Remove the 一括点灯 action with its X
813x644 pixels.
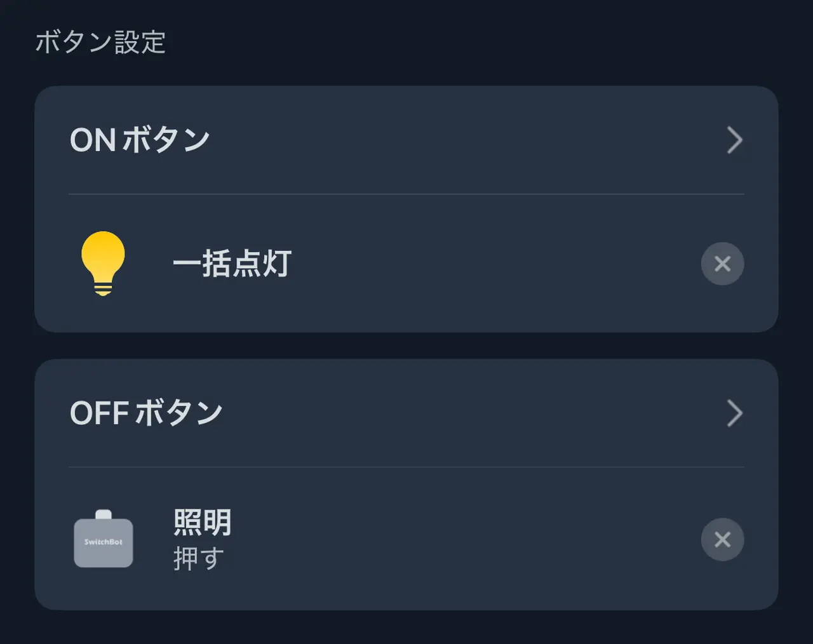click(x=722, y=264)
